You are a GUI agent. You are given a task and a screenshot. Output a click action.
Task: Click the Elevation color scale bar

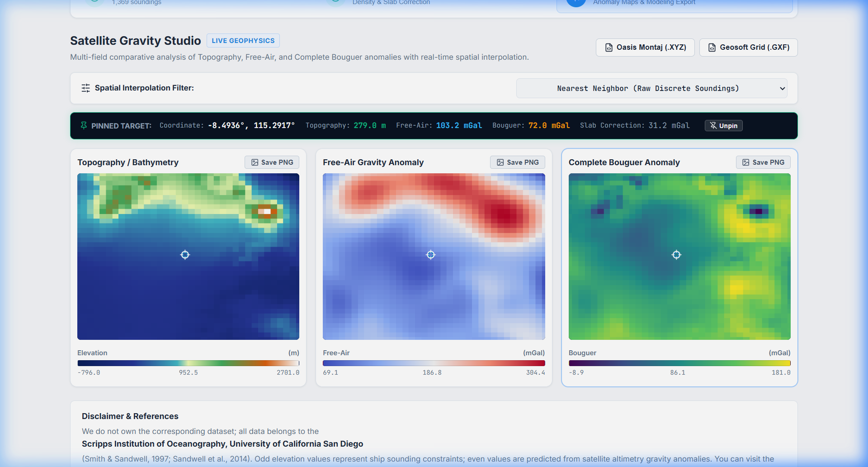[188, 363]
